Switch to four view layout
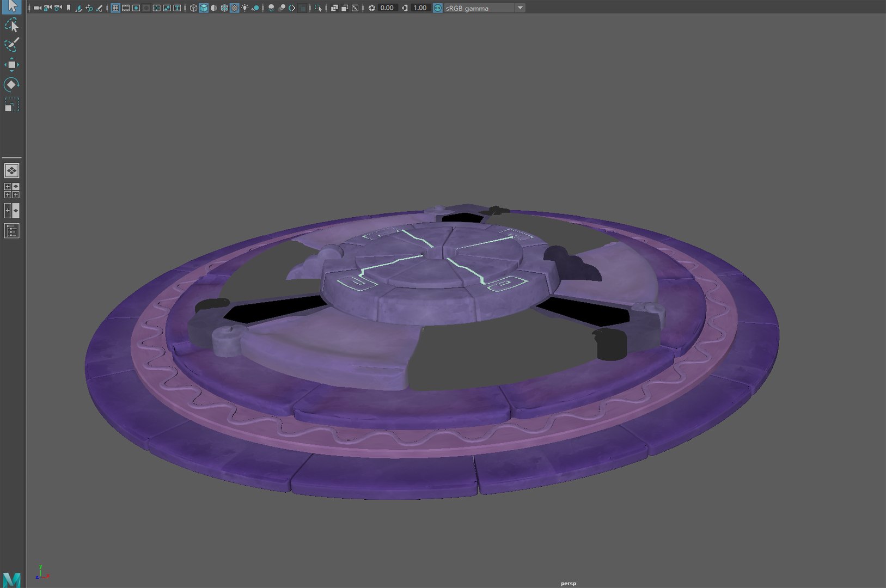Image resolution: width=886 pixels, height=588 pixels. tap(11, 191)
